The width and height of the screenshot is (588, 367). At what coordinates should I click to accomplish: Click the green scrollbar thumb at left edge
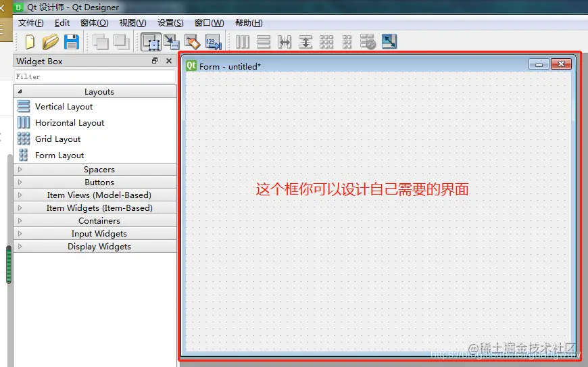coord(9,265)
